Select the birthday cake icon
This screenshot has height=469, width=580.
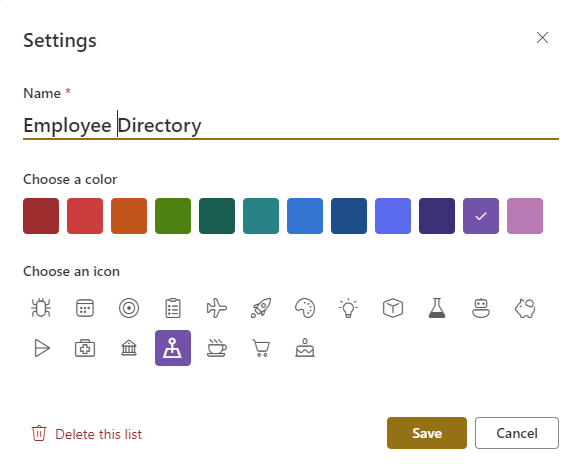[305, 348]
